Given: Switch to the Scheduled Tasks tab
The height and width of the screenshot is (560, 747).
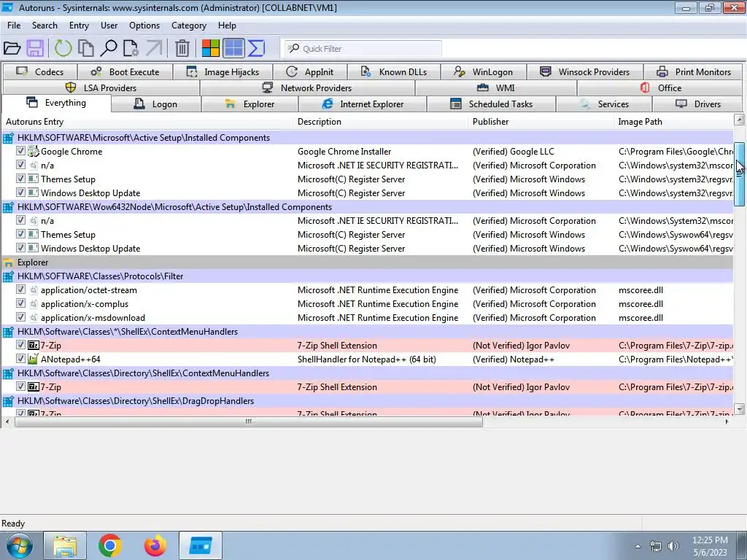Looking at the screenshot, I should 492,104.
